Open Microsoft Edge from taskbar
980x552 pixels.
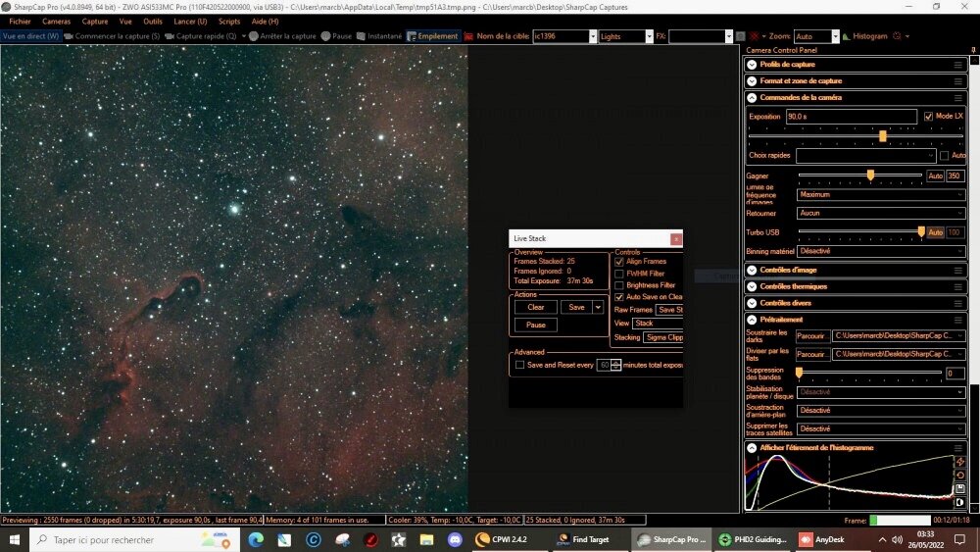point(256,539)
